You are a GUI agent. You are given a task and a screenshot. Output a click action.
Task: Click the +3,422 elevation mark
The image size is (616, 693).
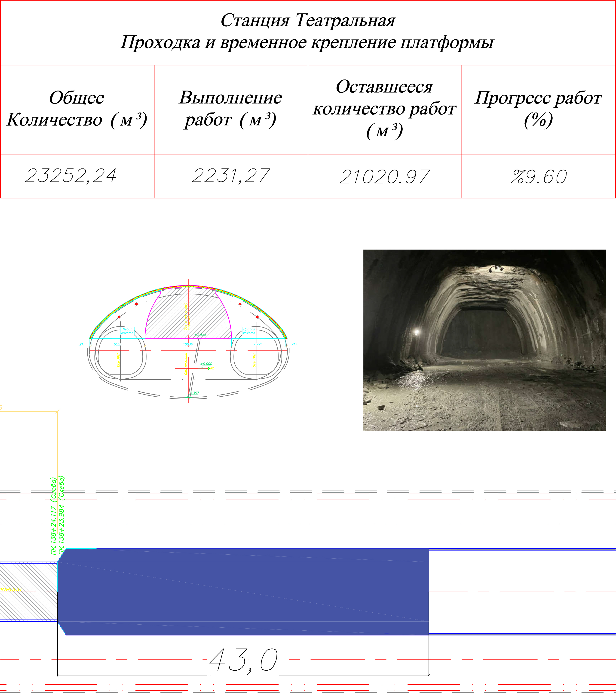(x=200, y=334)
